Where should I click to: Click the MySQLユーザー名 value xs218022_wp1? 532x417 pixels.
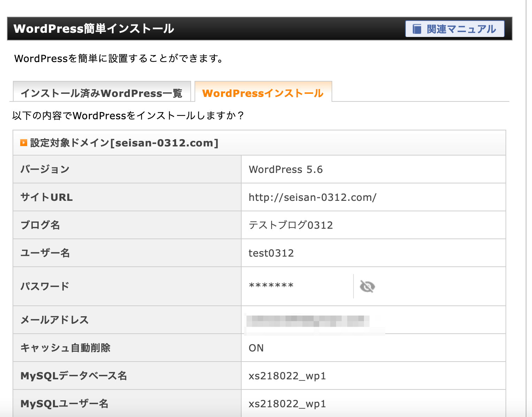point(287,404)
